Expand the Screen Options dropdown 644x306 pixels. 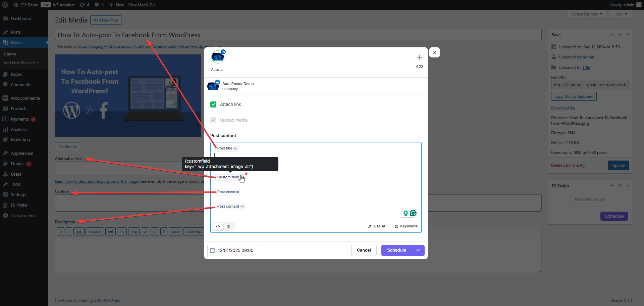587,14
